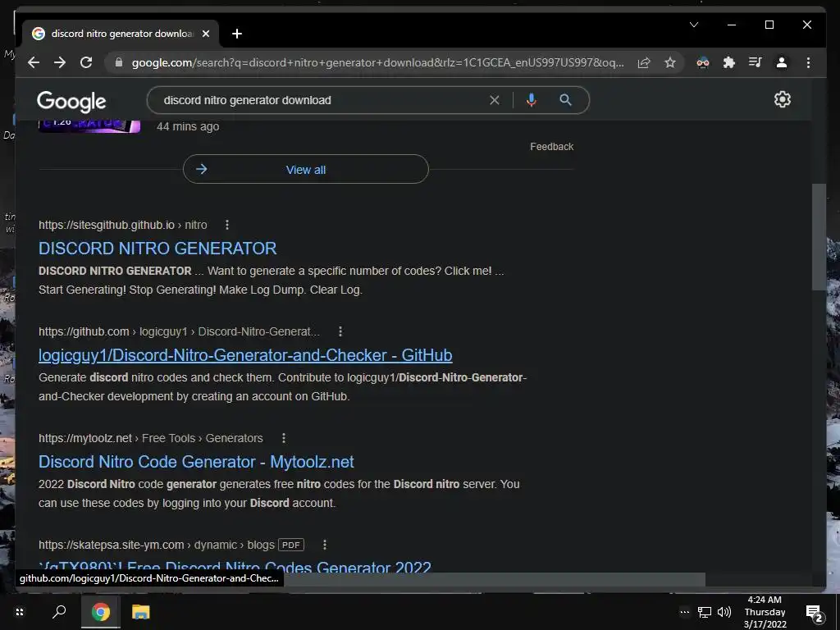Viewport: 840px width, 630px height.
Task: Open taskbar clock and calendar
Action: pos(765,612)
